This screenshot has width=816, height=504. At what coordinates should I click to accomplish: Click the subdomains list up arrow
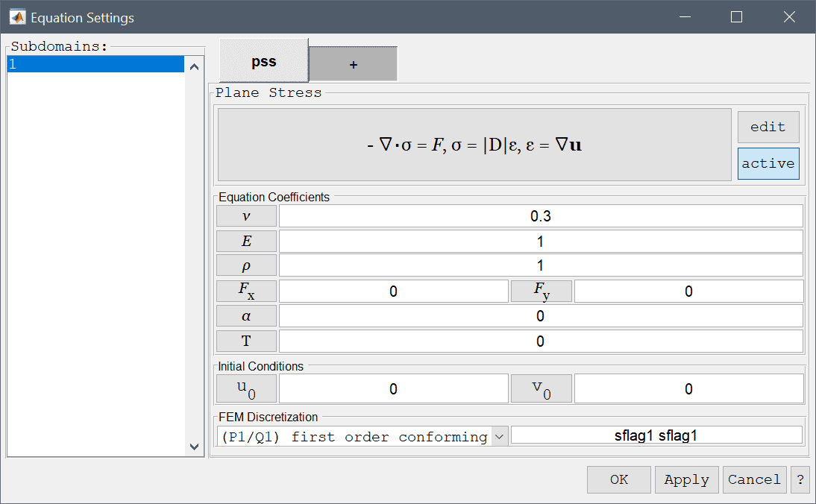(194, 66)
